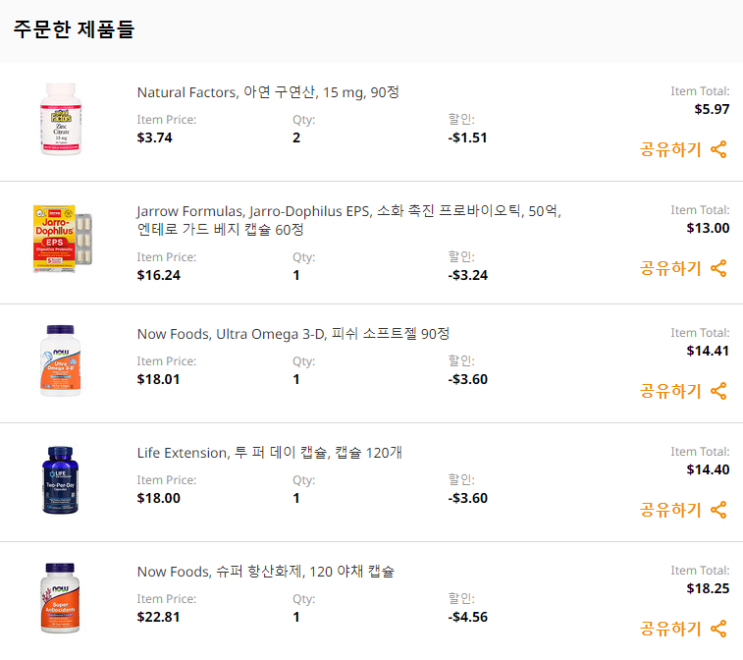Screen dimensions: 743x660
Task: Click 공유하기 text for the $13.00 item
Action: [671, 269]
